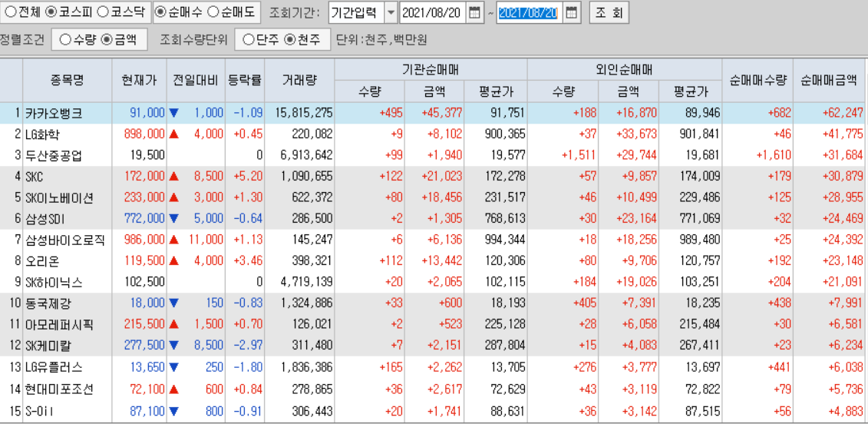
Task: Click 카카오뱅크 current price 91,000
Action: [x=147, y=113]
